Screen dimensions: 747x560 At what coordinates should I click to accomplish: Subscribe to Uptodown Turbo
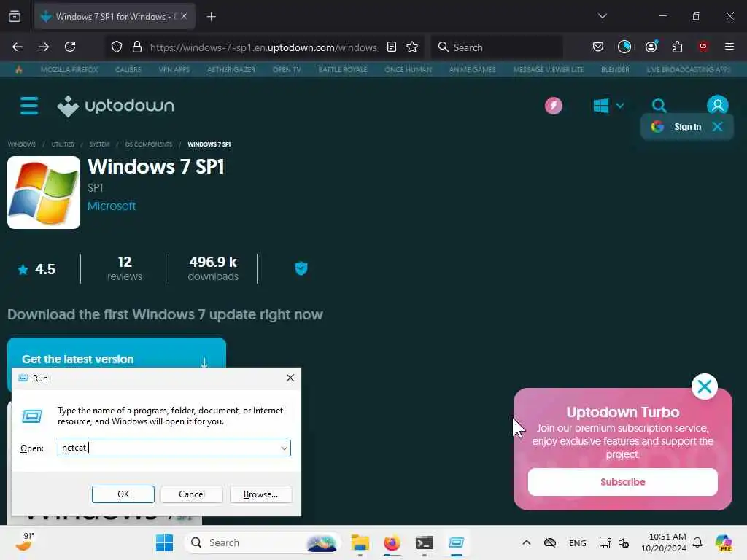coord(622,482)
